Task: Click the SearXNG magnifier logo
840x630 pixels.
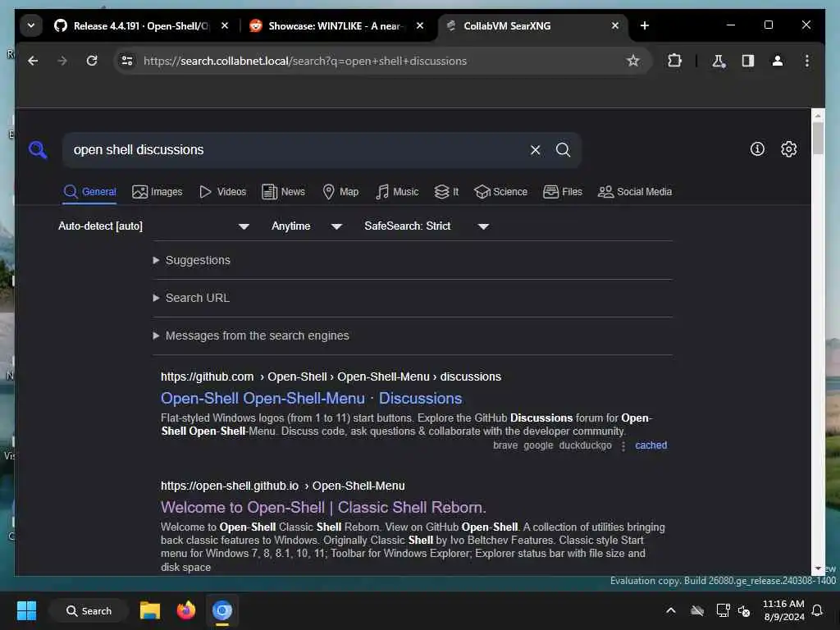Action: (38, 150)
